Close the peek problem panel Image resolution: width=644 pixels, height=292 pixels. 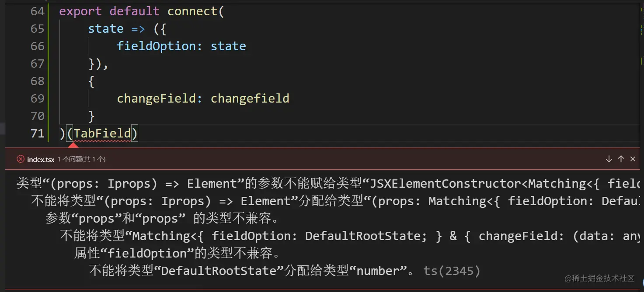coord(633,159)
